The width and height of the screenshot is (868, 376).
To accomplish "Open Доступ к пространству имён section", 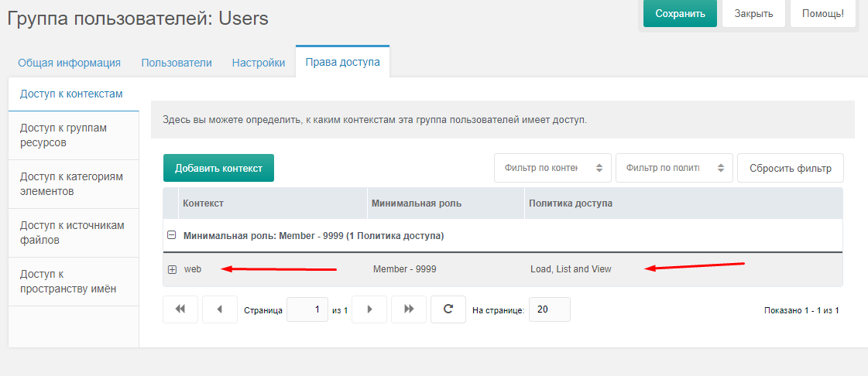I will 74,282.
